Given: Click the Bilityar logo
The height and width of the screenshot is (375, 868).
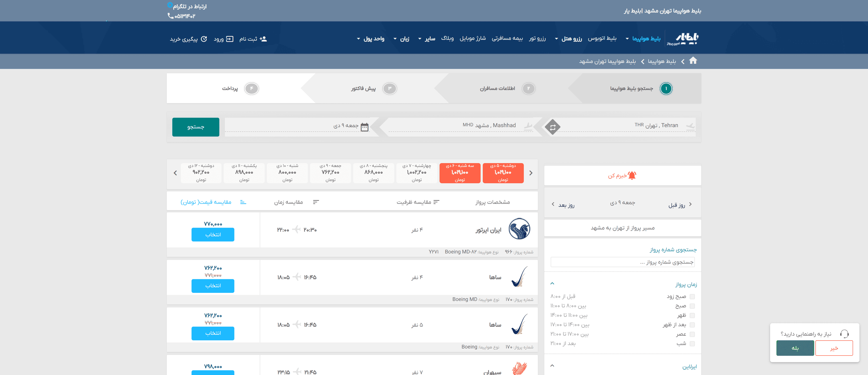Looking at the screenshot, I should click(x=683, y=39).
